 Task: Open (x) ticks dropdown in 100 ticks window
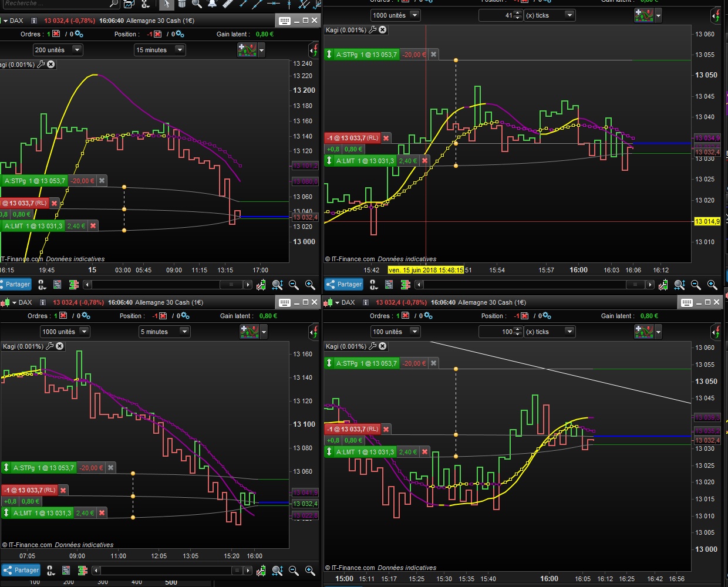[550, 332]
